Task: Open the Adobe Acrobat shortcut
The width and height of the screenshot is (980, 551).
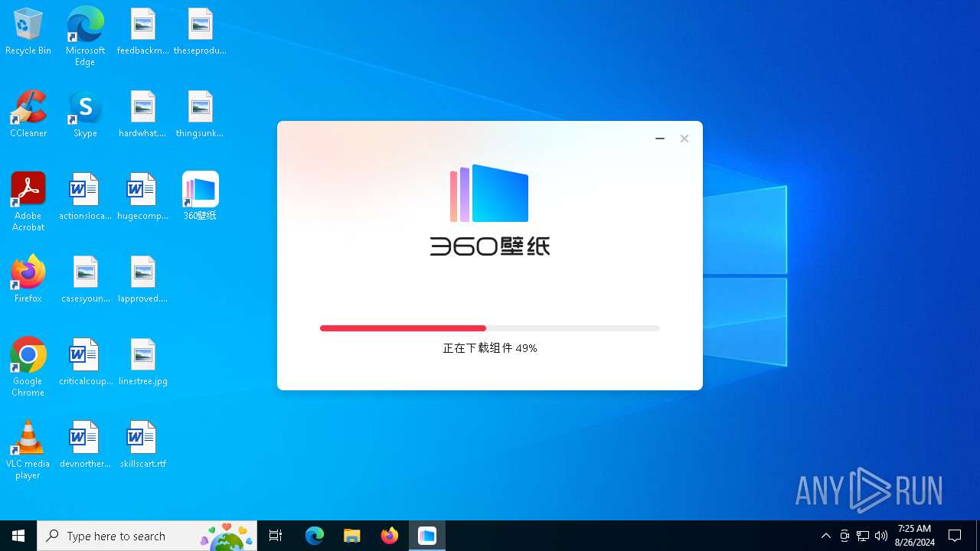Action: pos(28,201)
